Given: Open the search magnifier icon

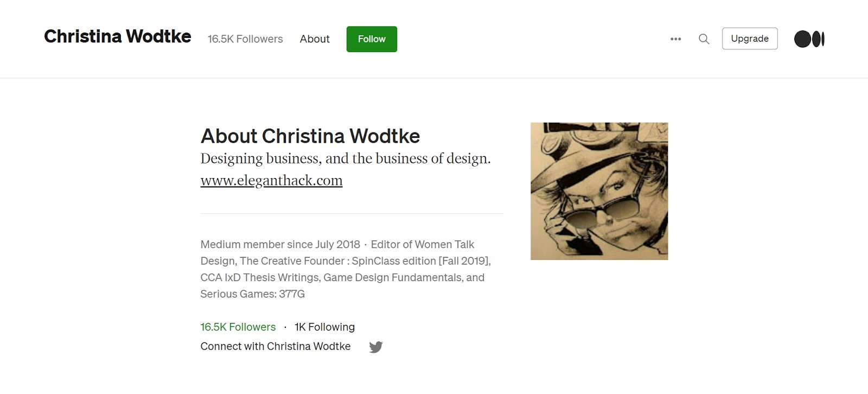Looking at the screenshot, I should [704, 39].
